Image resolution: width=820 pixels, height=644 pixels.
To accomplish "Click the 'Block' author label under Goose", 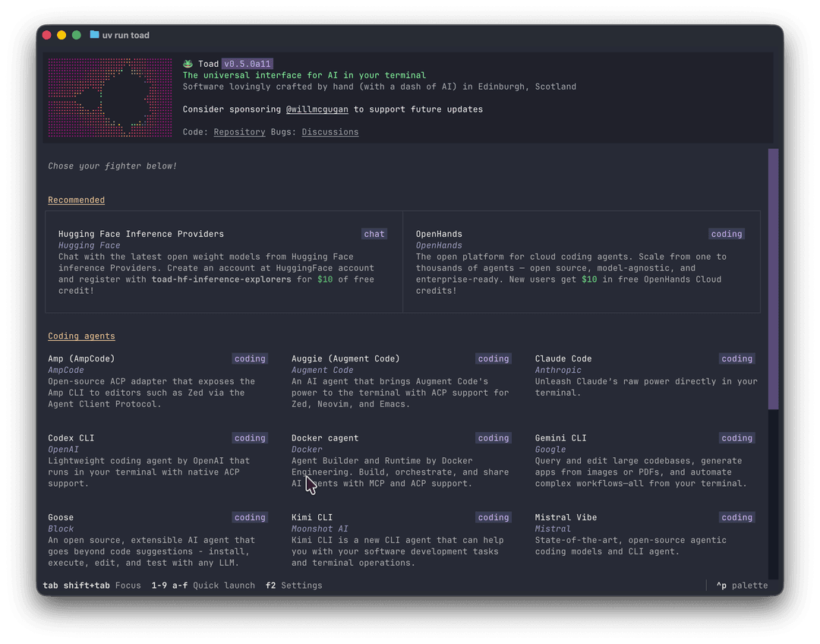I will tap(61, 529).
